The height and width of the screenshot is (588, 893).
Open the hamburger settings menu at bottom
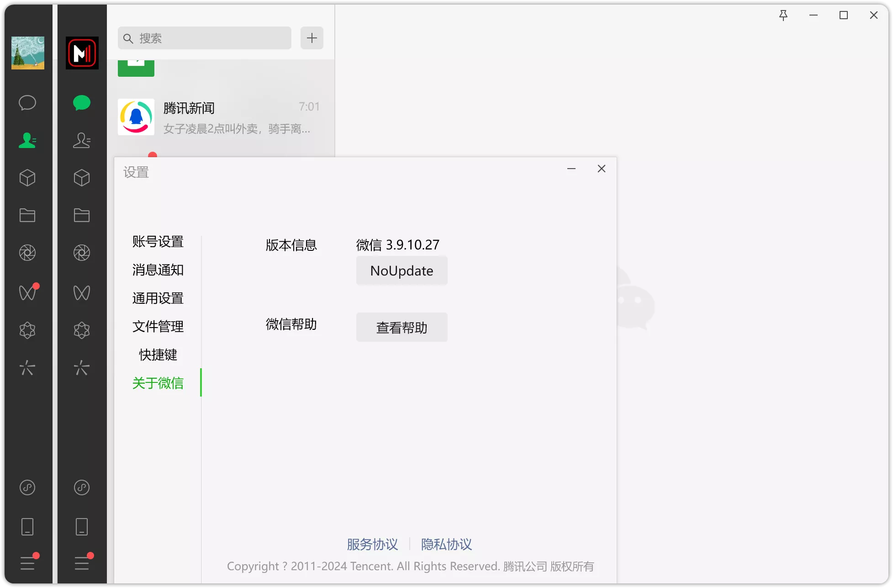[x=27, y=563]
